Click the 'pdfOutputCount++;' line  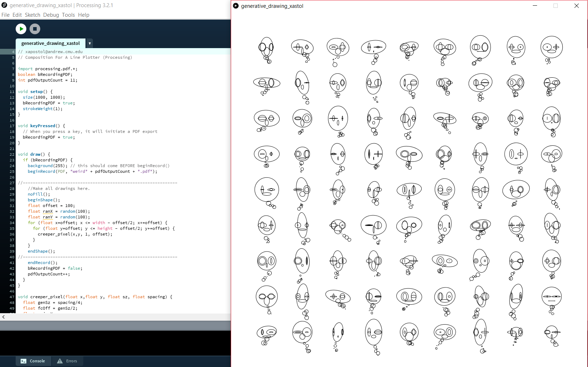click(x=49, y=274)
